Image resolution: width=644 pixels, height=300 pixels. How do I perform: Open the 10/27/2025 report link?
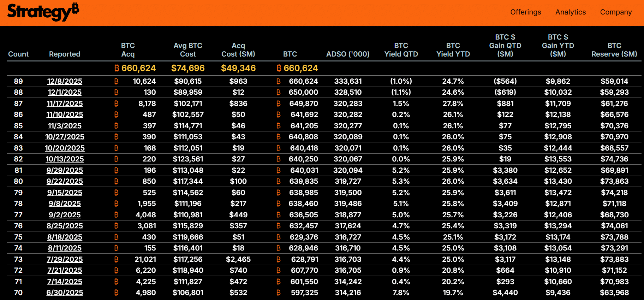(65, 137)
